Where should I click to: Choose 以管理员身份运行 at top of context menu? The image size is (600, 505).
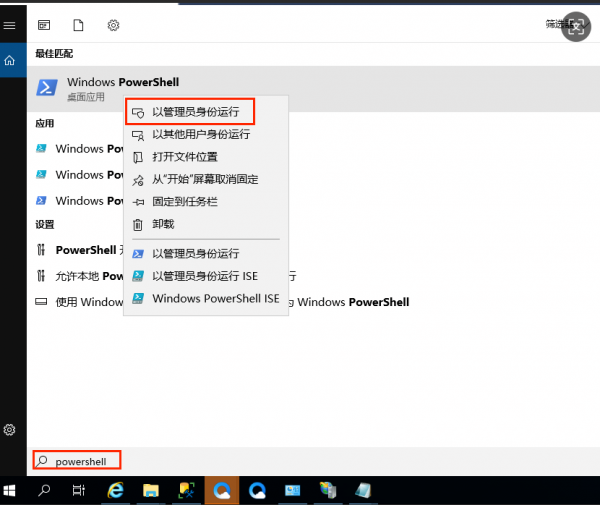(x=194, y=112)
